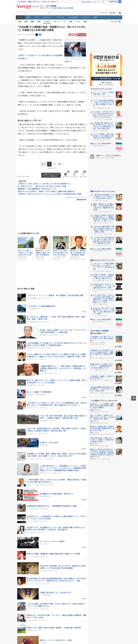Open マイページ link
Image resolution: width=138 pixels, height=644 pixels.
tap(103, 13)
